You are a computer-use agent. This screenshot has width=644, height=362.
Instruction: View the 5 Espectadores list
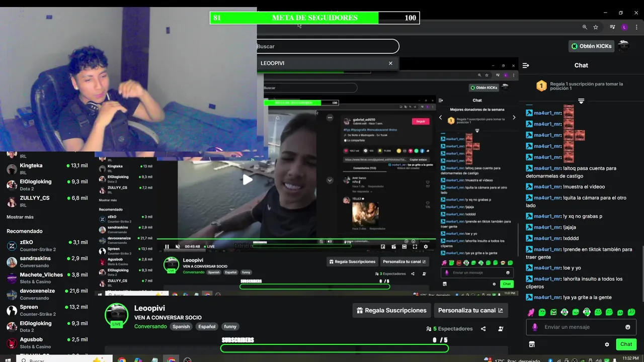pyautogui.click(x=449, y=329)
